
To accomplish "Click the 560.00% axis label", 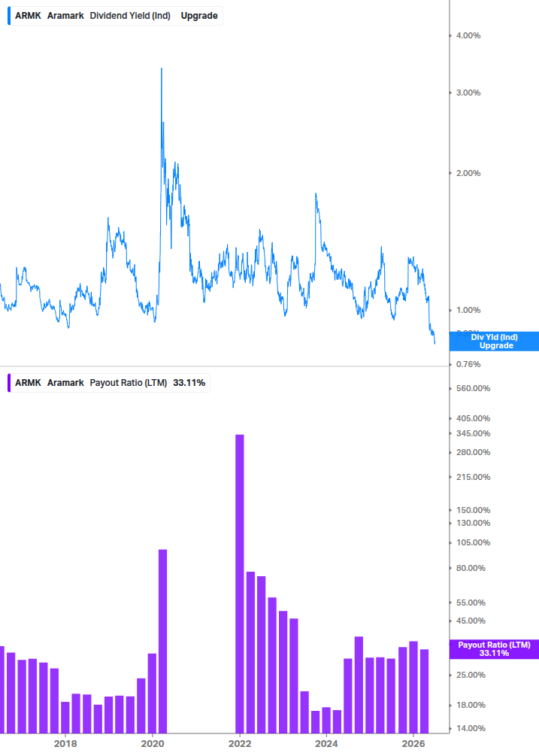I will (473, 388).
